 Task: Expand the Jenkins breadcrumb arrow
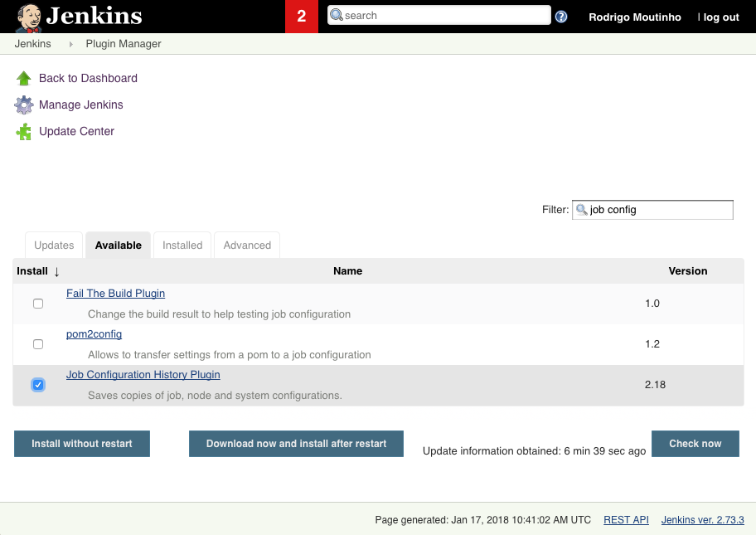(x=71, y=44)
